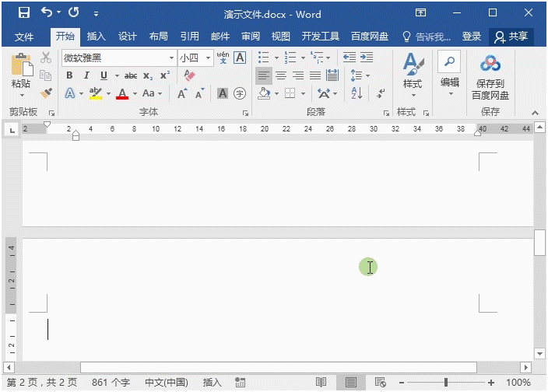Click the Paste clipboard icon
The height and width of the screenshot is (392, 548).
[22, 65]
